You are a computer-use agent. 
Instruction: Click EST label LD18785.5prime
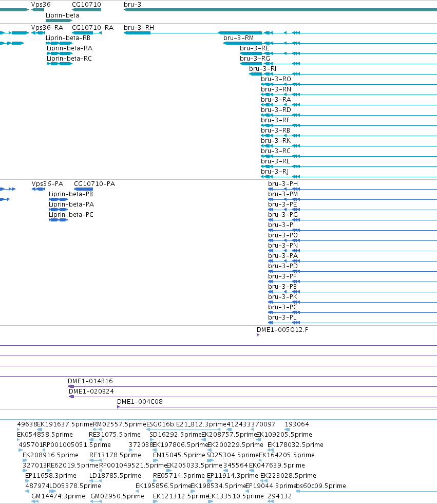click(115, 476)
